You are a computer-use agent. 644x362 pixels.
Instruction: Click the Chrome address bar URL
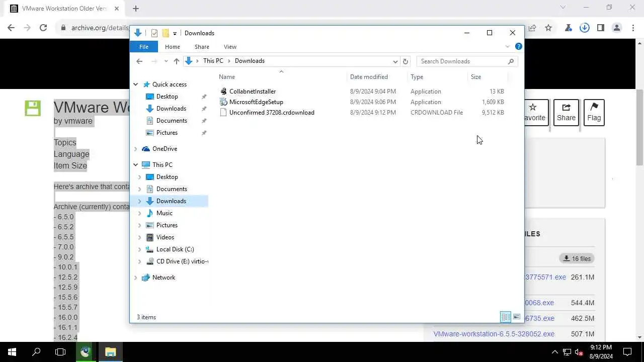[x=100, y=28]
